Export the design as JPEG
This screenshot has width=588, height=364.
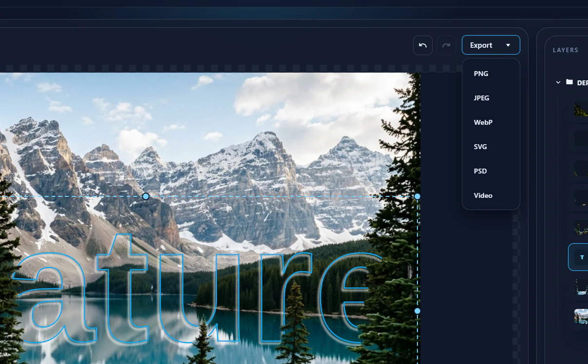pyautogui.click(x=481, y=98)
